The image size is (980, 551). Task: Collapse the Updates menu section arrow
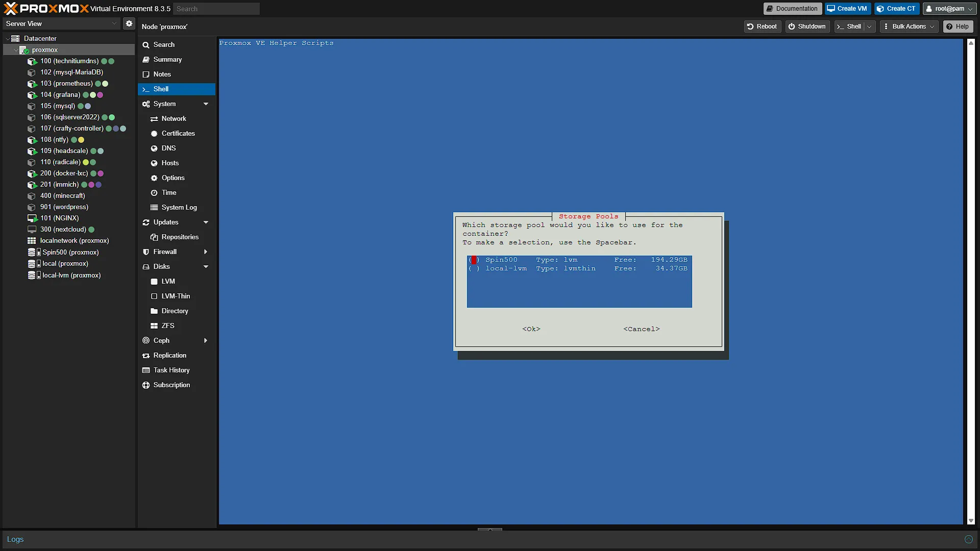206,222
